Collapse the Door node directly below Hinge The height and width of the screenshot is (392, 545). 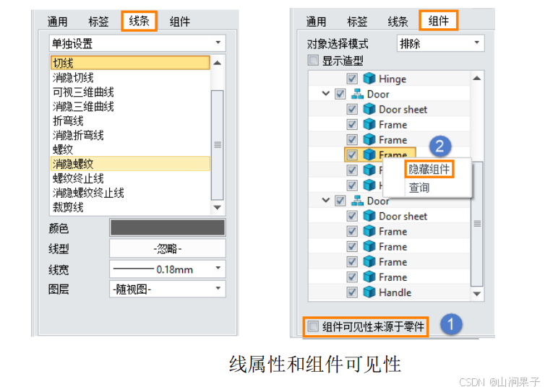coord(326,93)
